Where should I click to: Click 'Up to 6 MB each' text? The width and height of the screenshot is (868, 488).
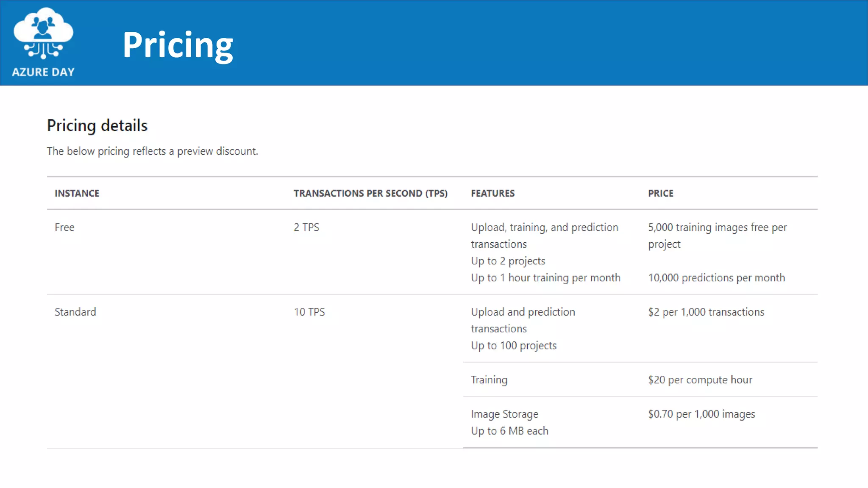[510, 431]
